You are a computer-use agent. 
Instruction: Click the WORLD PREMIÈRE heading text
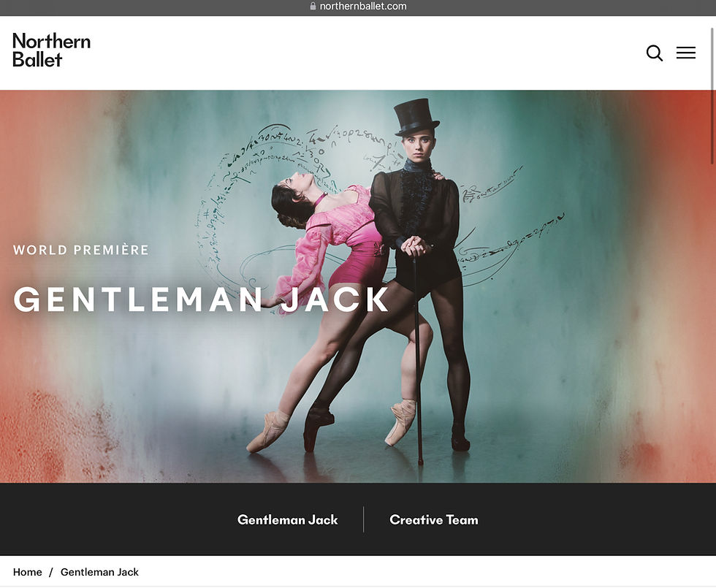click(81, 250)
